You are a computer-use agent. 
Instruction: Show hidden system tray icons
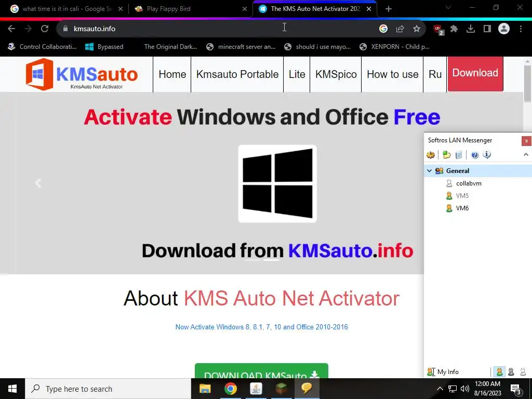tap(440, 389)
